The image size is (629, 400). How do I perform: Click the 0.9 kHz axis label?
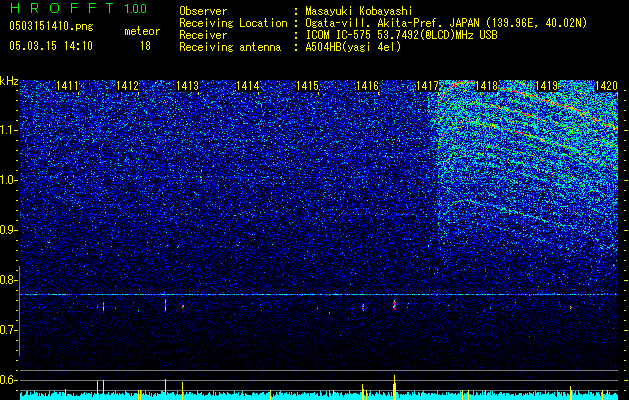click(x=8, y=230)
